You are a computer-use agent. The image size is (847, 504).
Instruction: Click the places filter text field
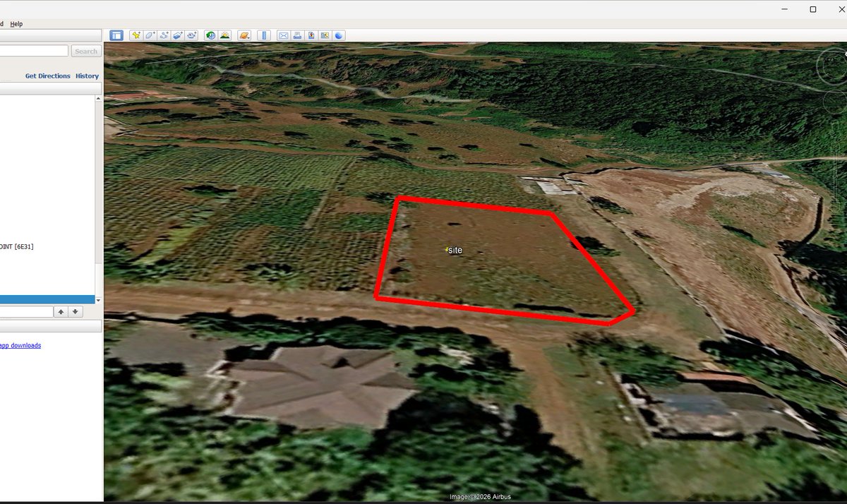pos(26,311)
